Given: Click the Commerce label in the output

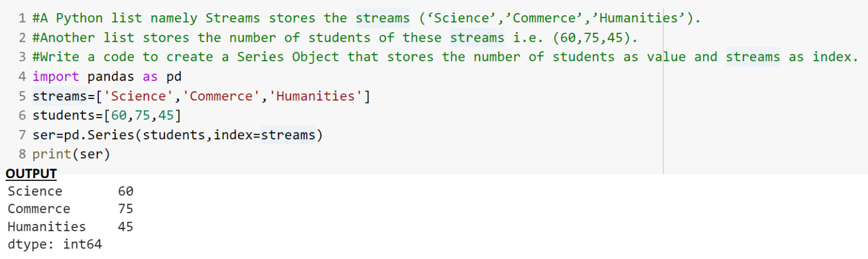Looking at the screenshot, I should click(x=39, y=209).
